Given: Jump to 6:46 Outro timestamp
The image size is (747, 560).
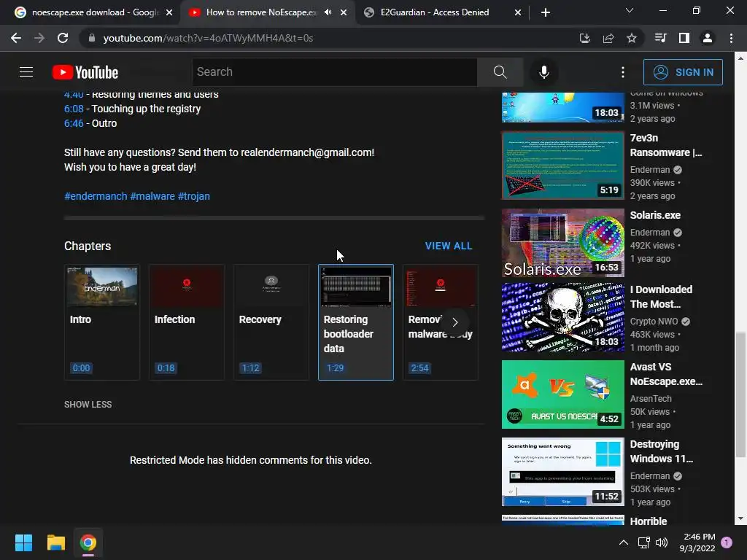Looking at the screenshot, I should (x=74, y=123).
